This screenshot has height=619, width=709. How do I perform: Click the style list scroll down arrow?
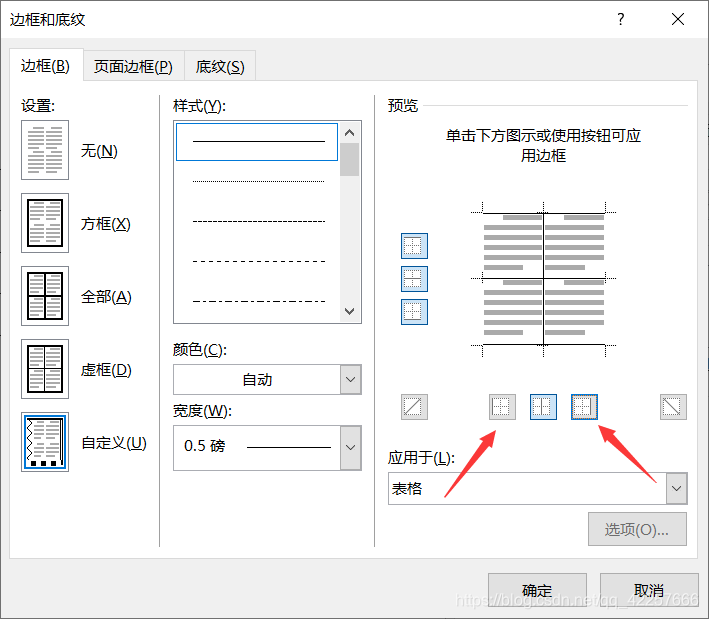point(350,311)
